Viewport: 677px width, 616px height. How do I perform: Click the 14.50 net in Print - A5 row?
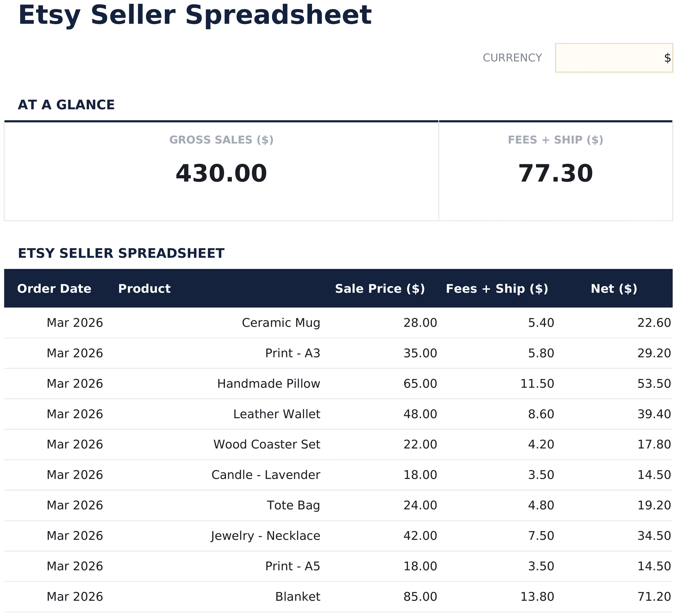click(x=654, y=566)
